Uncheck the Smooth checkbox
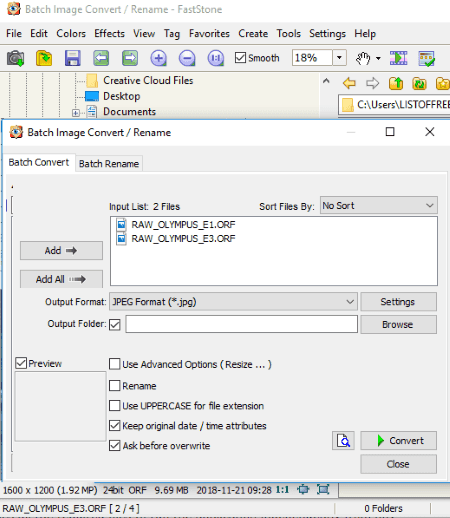Image resolution: width=450 pixels, height=518 pixels. [x=240, y=58]
